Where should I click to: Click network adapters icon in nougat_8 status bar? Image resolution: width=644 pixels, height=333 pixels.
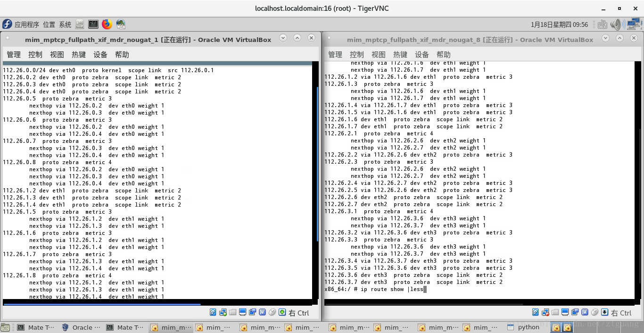point(545,312)
